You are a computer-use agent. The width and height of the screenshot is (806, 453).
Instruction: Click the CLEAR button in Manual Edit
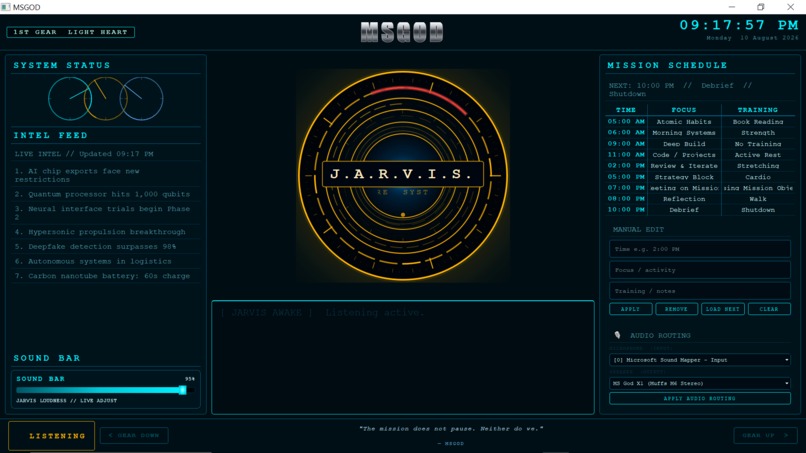769,309
